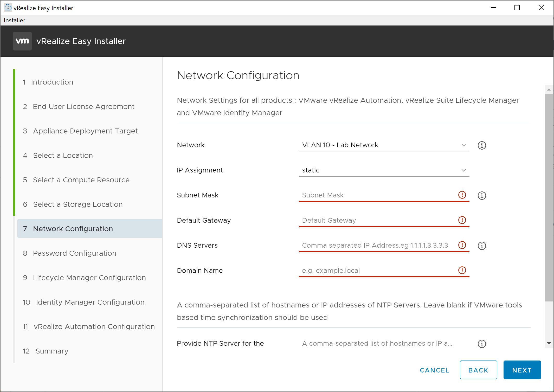Go to the Introduction step
554x392 pixels.
[x=52, y=82]
